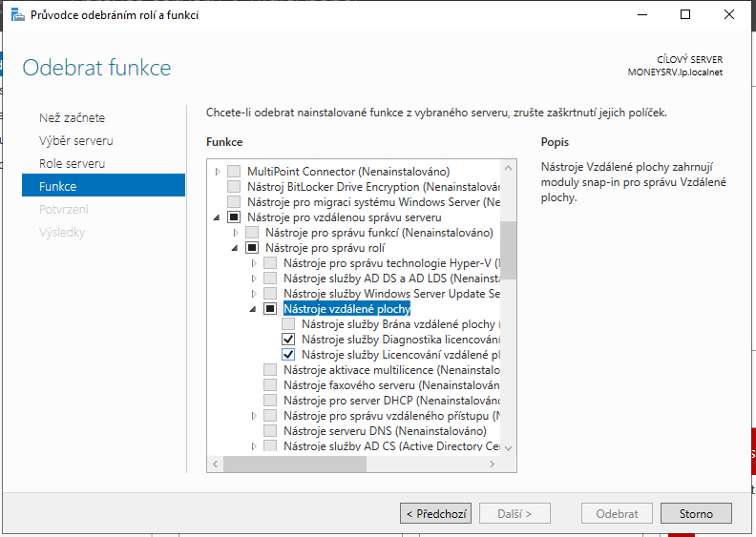This screenshot has width=756, height=537.
Task: Click the horizontal scrollbar left arrow
Action: [x=215, y=464]
